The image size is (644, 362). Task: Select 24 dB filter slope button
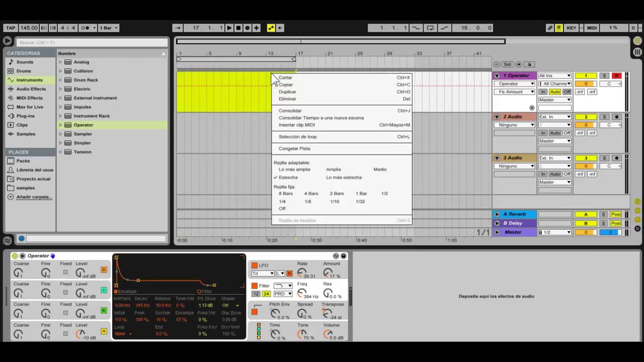coord(266,294)
